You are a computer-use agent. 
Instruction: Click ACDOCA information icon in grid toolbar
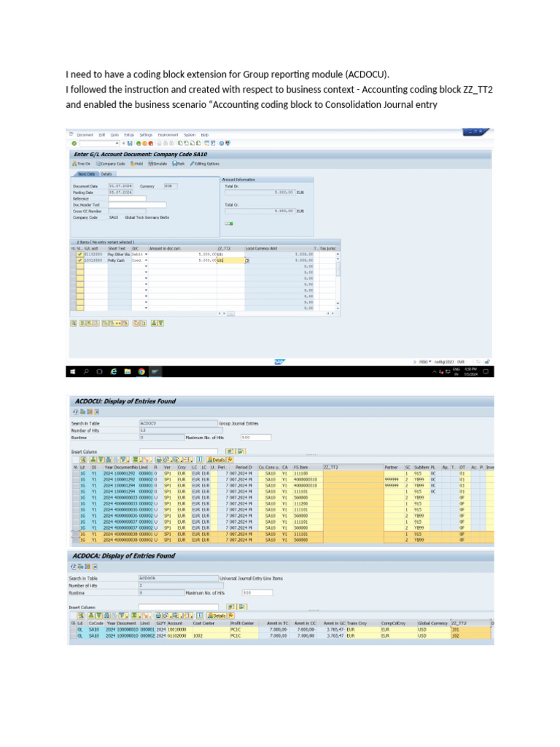200,616
